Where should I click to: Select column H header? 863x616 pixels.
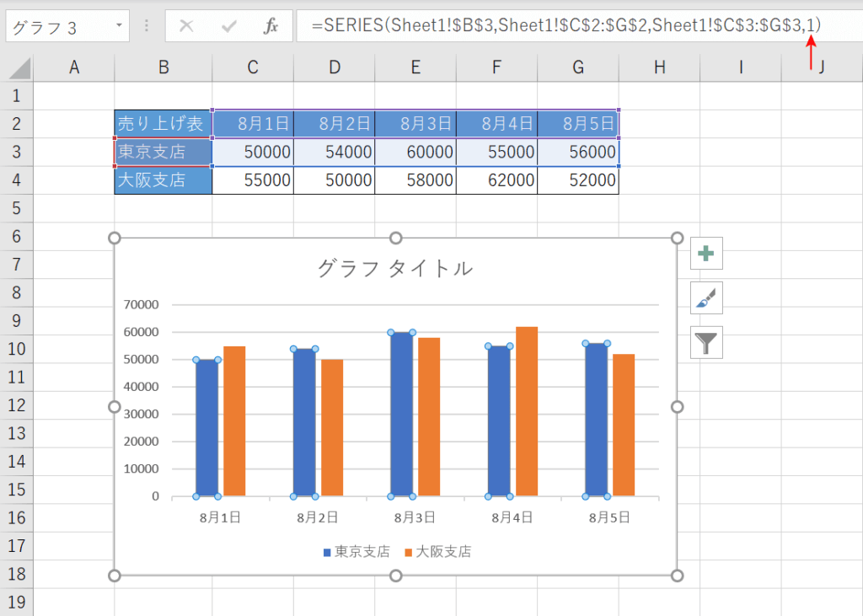point(659,67)
